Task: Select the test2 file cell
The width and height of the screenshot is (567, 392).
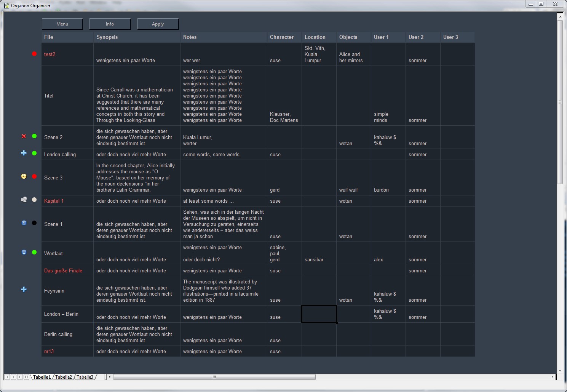Action: click(67, 54)
